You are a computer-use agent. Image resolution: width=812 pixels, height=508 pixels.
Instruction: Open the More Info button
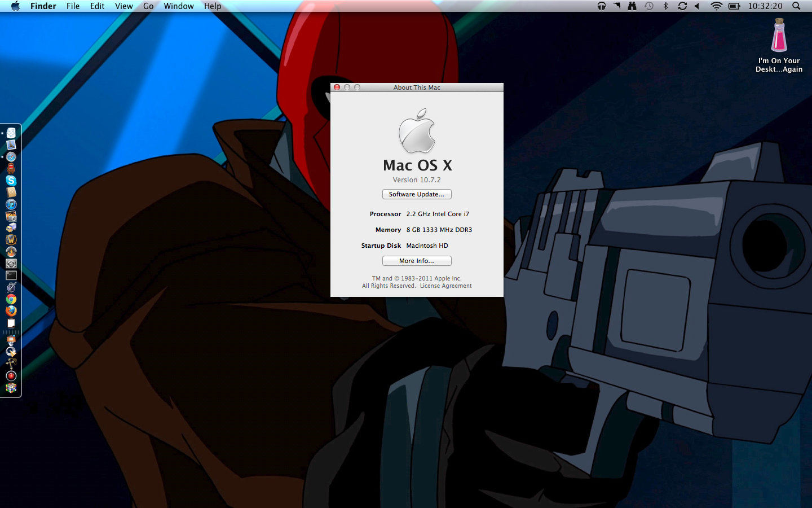coord(416,261)
